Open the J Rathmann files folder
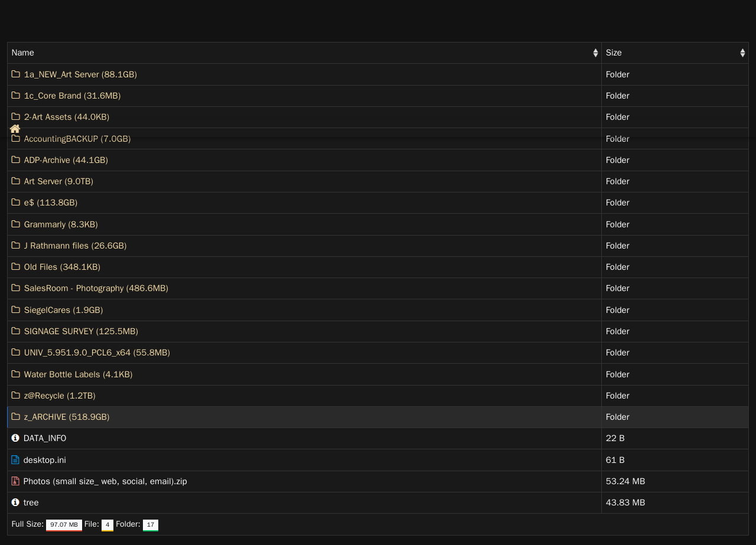 click(x=75, y=246)
